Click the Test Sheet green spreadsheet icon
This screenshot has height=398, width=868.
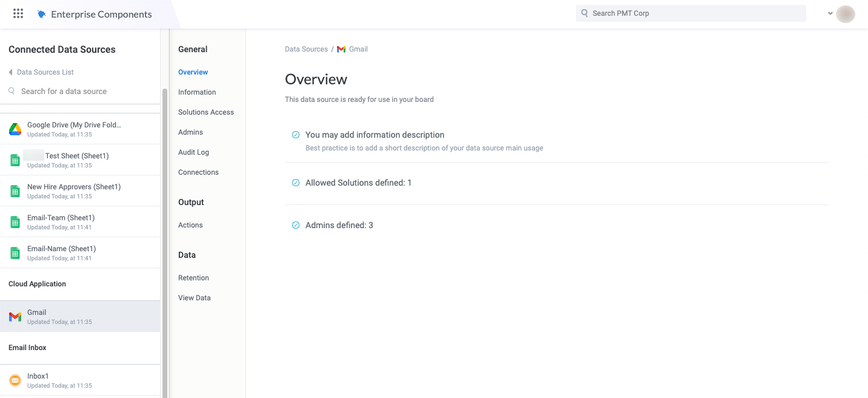click(x=15, y=160)
